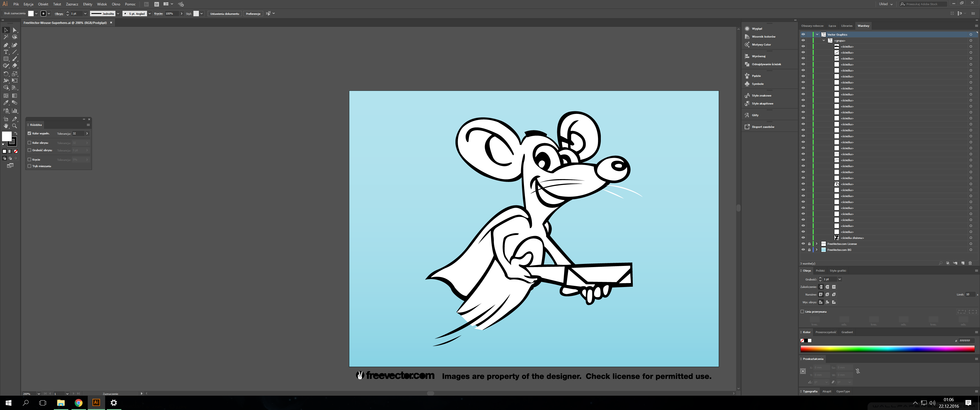980x410 pixels.
Task: Select the Zoom tool
Action: 15,126
